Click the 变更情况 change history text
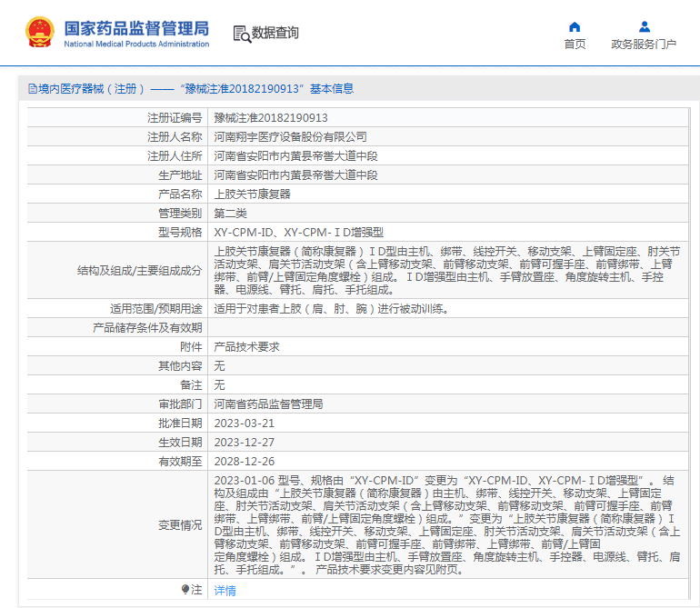 pyautogui.click(x=447, y=525)
